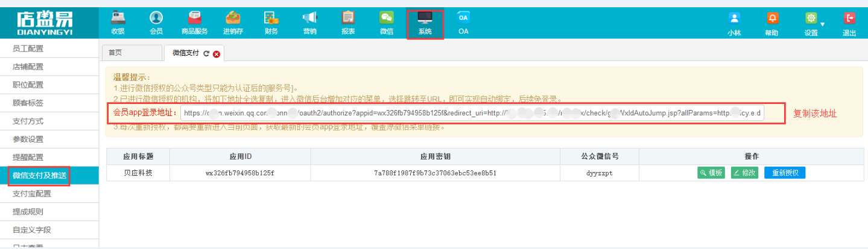
Task: Select 微信支付及推送 in the sidebar
Action: [49, 175]
